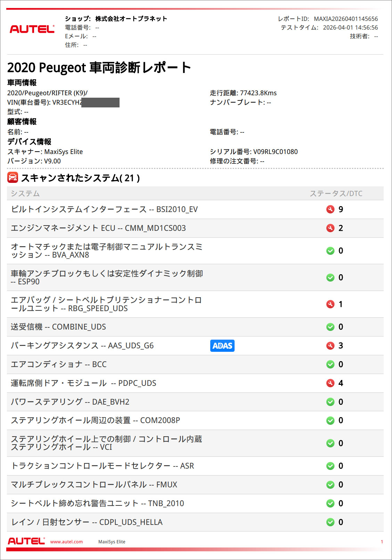Screen dimensions: 392x560
Task: Click the MaxiSys Elite label in footer
Action: (x=112, y=542)
